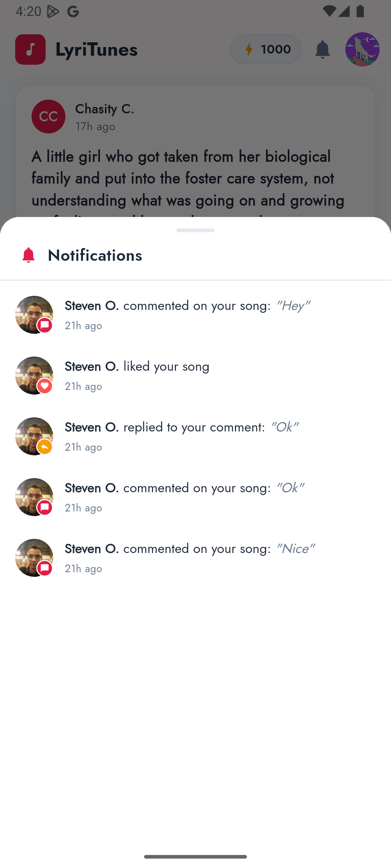Tap the bell icon in top bar
This screenshot has width=391, height=868.
point(322,50)
